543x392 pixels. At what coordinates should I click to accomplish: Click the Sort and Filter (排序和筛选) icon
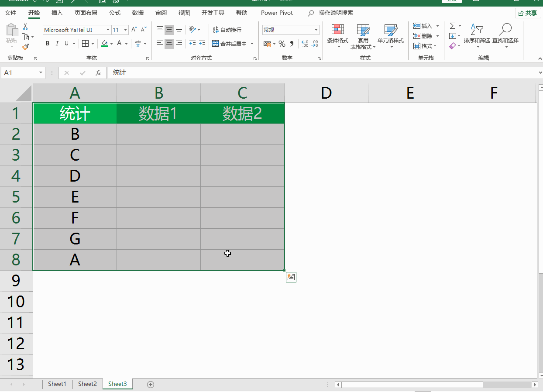point(477,35)
